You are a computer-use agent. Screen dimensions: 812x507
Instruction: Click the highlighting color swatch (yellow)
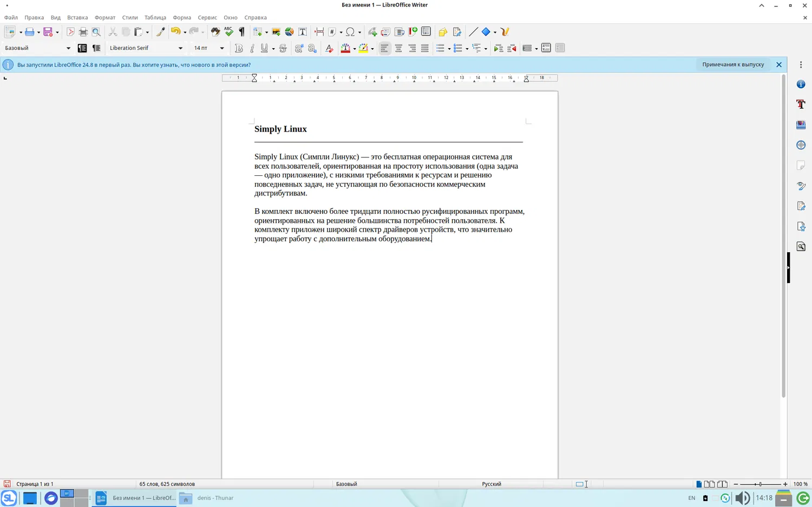(x=363, y=48)
